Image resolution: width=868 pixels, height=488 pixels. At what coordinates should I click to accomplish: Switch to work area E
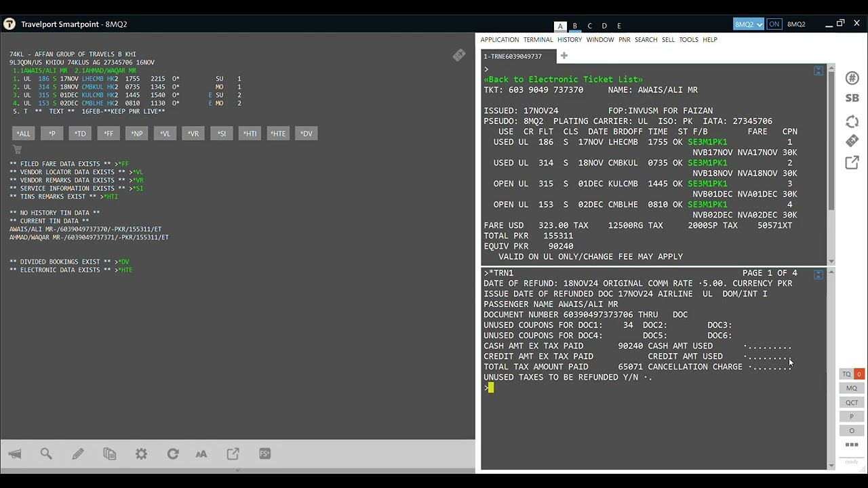click(x=619, y=26)
